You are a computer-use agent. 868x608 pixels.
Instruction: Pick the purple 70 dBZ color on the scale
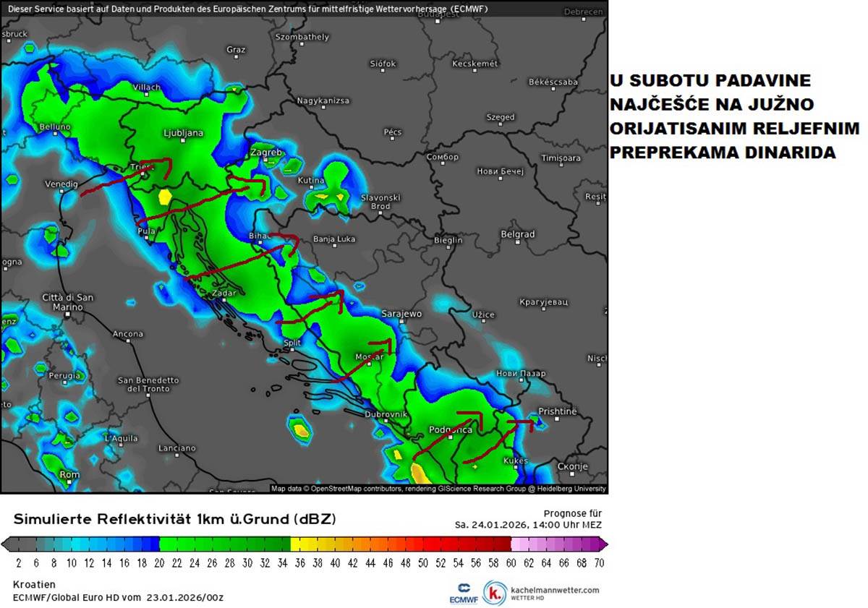[599, 544]
